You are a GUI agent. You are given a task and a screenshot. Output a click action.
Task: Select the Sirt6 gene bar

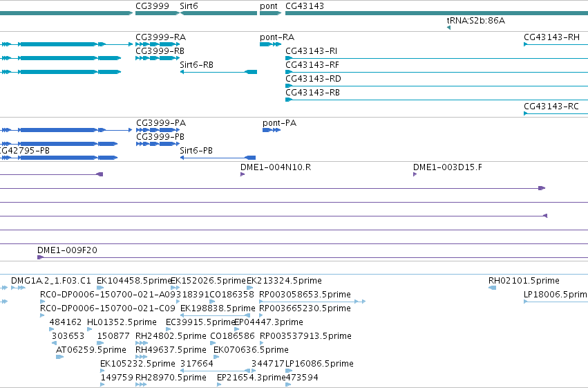pyautogui.click(x=218, y=13)
